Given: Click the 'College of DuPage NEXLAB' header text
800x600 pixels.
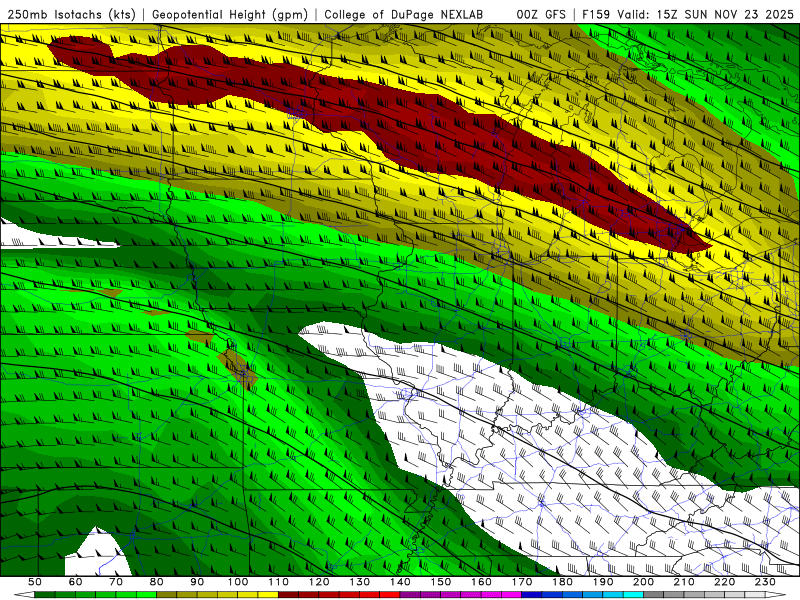Looking at the screenshot, I should (x=404, y=14).
